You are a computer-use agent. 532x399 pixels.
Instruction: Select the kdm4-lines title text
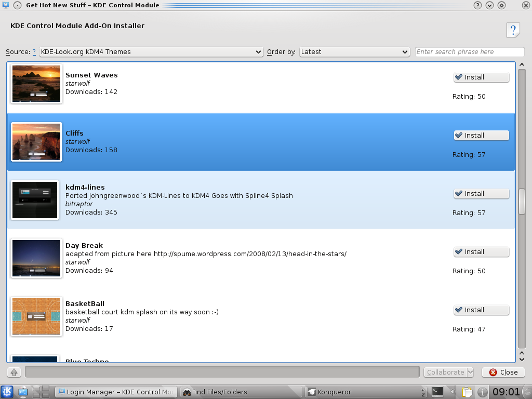click(x=85, y=187)
